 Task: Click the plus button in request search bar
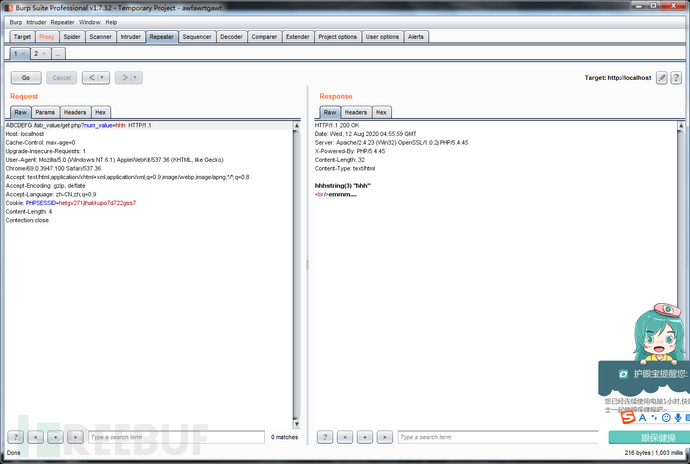(55, 437)
